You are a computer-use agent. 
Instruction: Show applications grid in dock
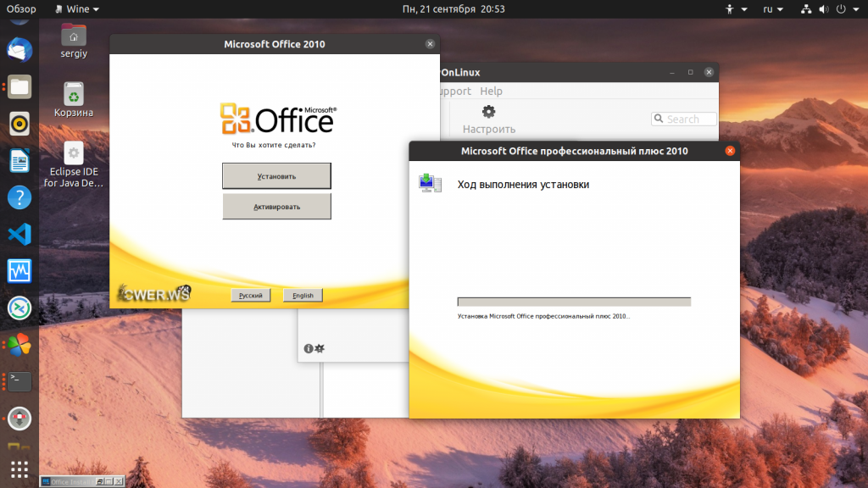(x=19, y=469)
